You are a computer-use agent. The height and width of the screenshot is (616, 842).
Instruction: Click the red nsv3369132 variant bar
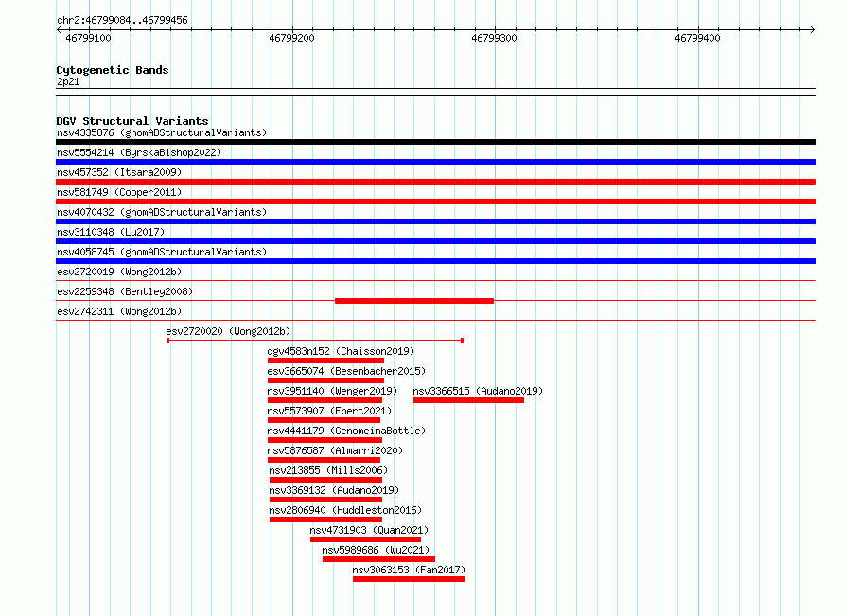[x=326, y=500]
